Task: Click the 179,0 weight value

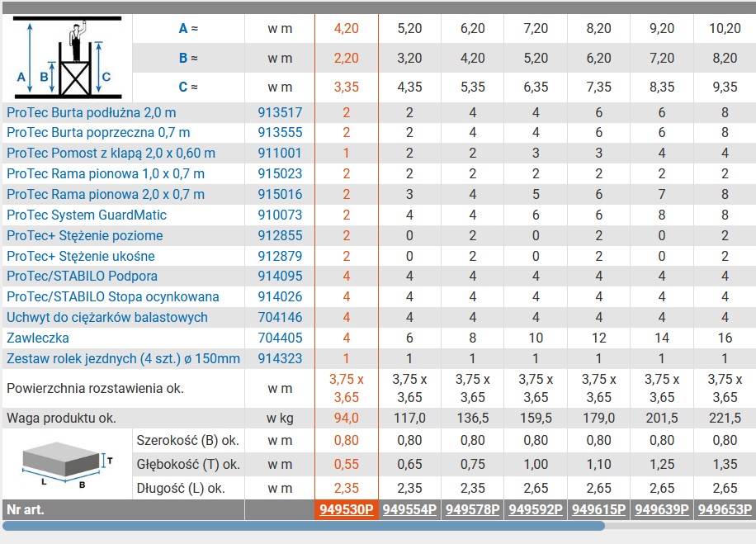Action: tap(599, 419)
